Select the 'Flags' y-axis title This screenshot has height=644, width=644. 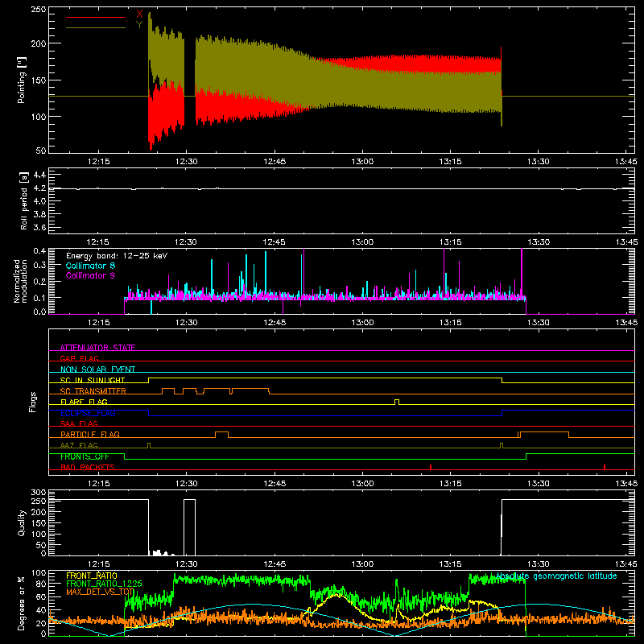(x=32, y=402)
